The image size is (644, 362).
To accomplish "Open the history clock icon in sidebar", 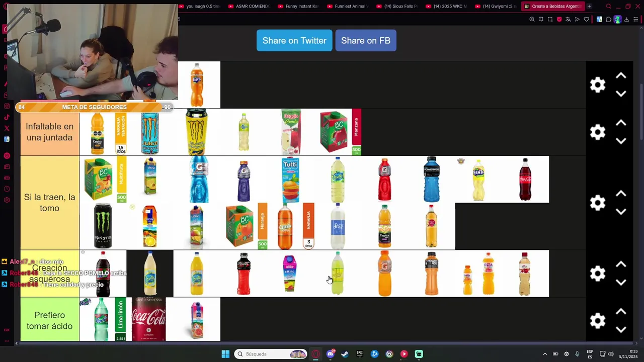I will (7, 189).
